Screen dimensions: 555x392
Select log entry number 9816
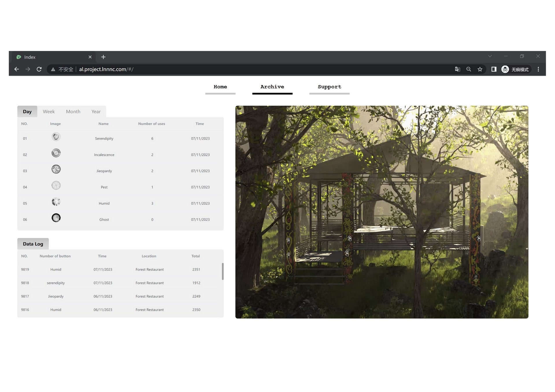point(25,310)
